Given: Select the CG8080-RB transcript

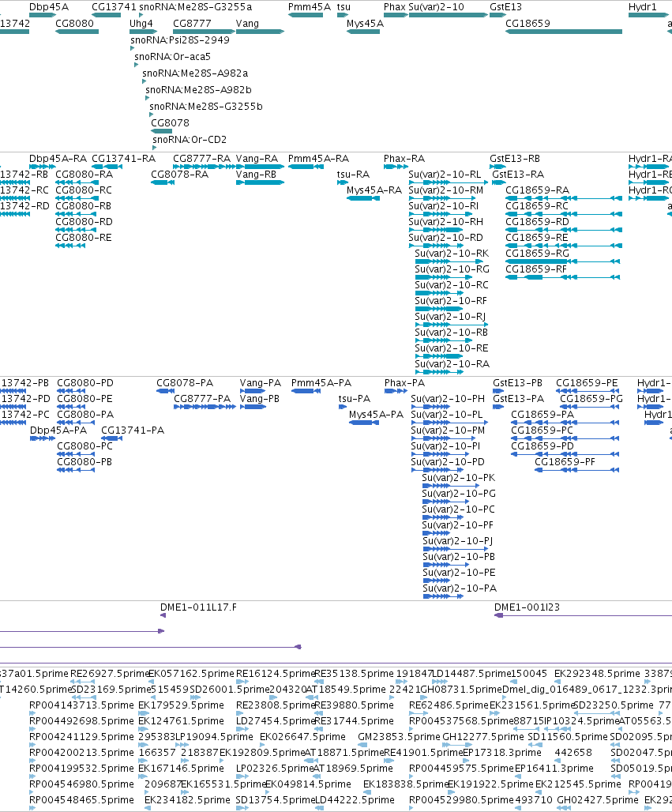Looking at the screenshot, I should click(84, 206).
